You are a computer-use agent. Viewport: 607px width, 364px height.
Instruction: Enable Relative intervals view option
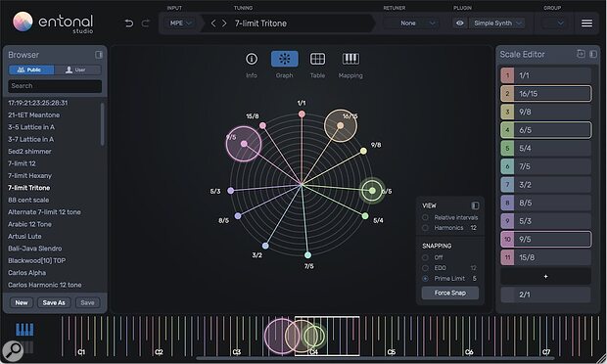coord(425,217)
